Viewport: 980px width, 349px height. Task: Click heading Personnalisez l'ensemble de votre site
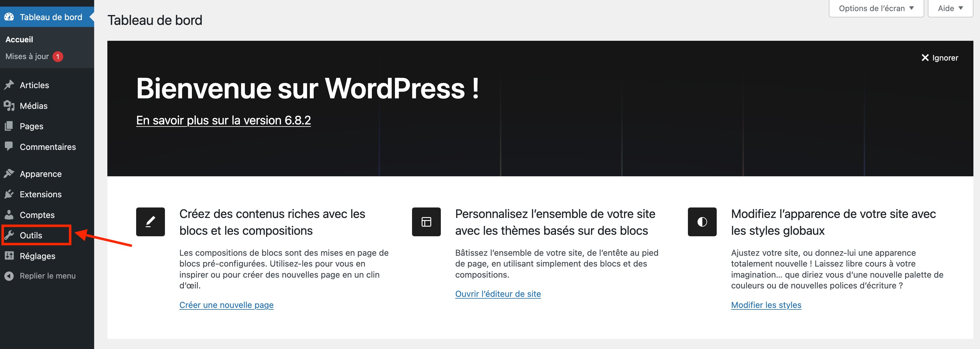[555, 222]
